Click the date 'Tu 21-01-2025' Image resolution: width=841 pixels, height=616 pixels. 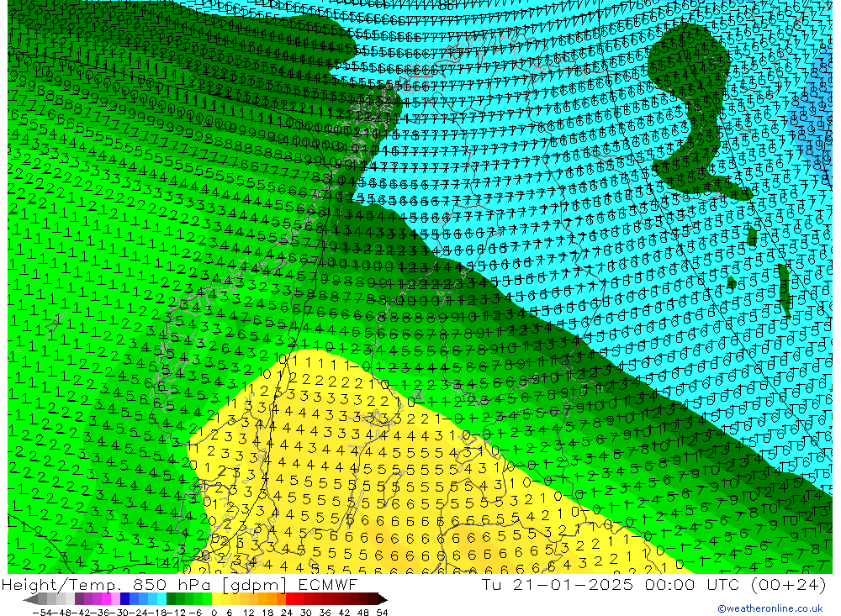[558, 585]
